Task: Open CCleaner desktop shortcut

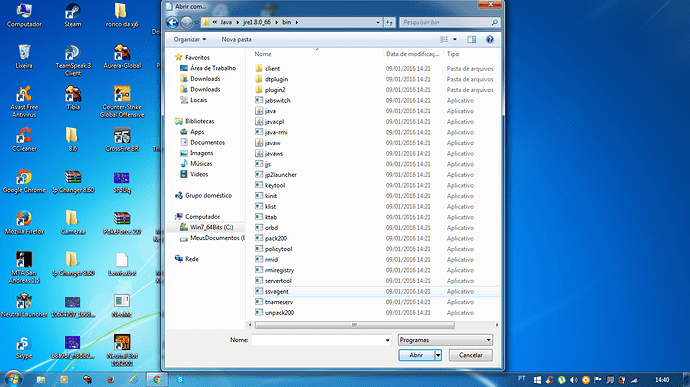Action: [24, 140]
